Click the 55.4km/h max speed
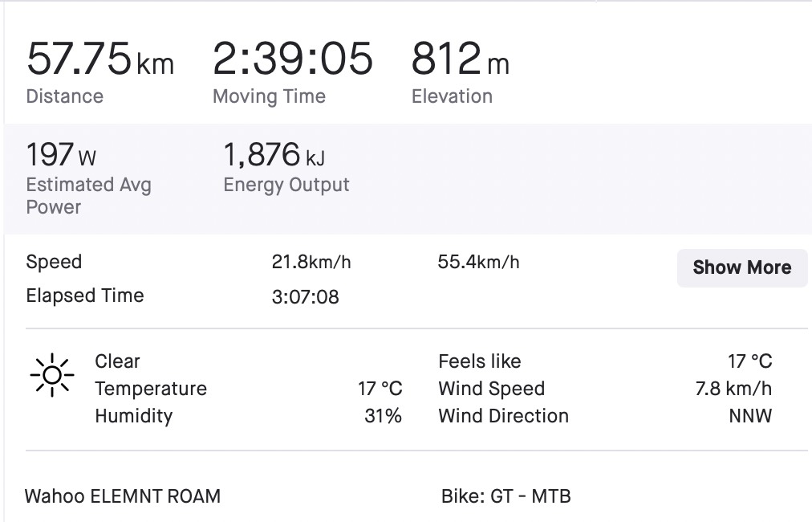 (x=478, y=263)
